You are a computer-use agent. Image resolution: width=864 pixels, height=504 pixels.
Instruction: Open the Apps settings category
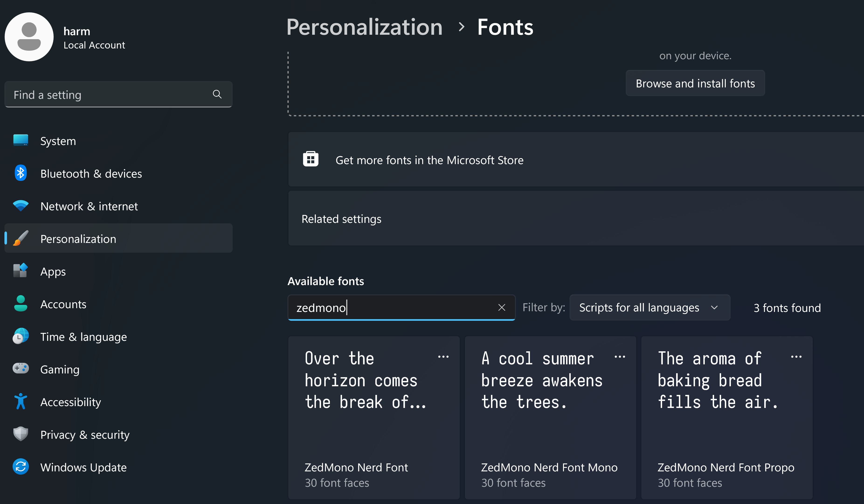(53, 272)
